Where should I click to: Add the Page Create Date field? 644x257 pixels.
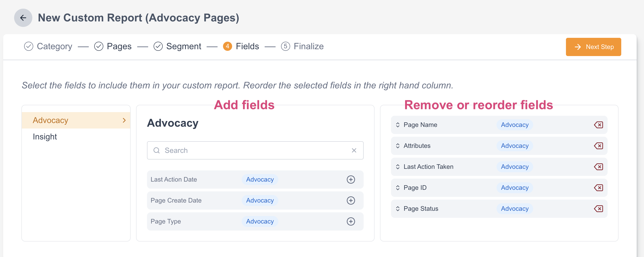(x=350, y=200)
